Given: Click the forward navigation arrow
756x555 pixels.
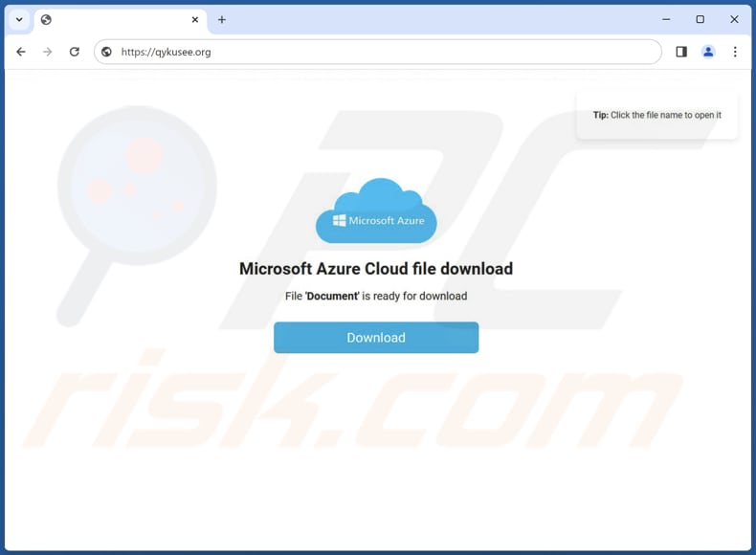Looking at the screenshot, I should (x=47, y=52).
